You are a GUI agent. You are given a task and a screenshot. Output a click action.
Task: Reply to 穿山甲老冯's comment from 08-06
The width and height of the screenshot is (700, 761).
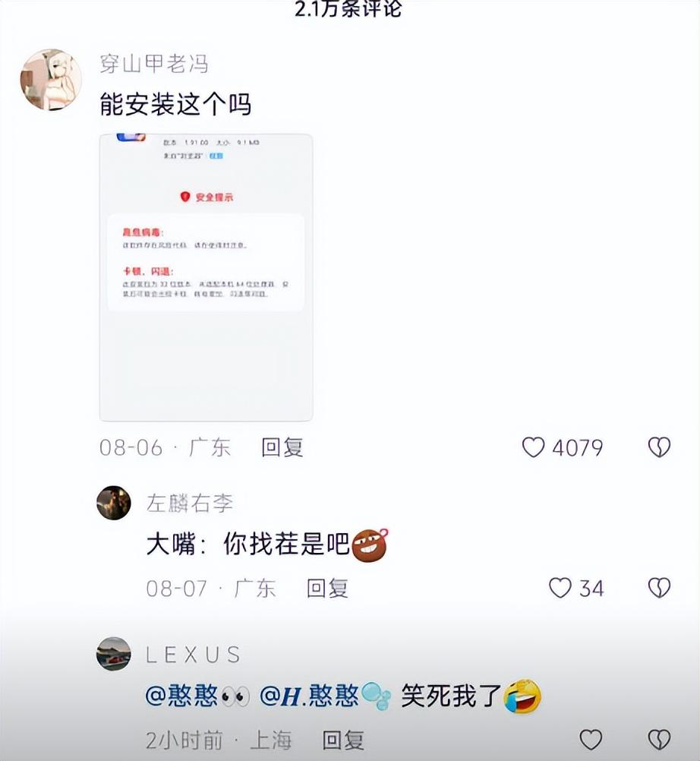282,447
